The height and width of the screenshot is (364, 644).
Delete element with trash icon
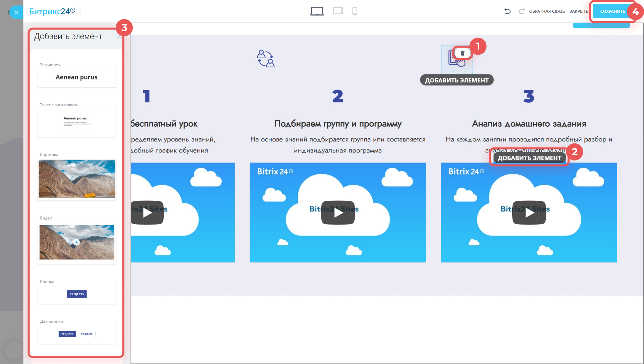click(463, 53)
